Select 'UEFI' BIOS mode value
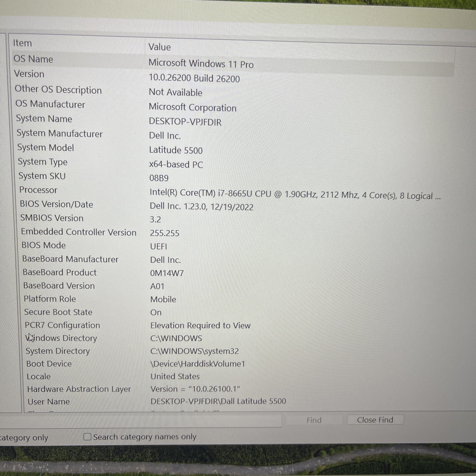Viewport: 476px width, 476px height. pyautogui.click(x=159, y=246)
